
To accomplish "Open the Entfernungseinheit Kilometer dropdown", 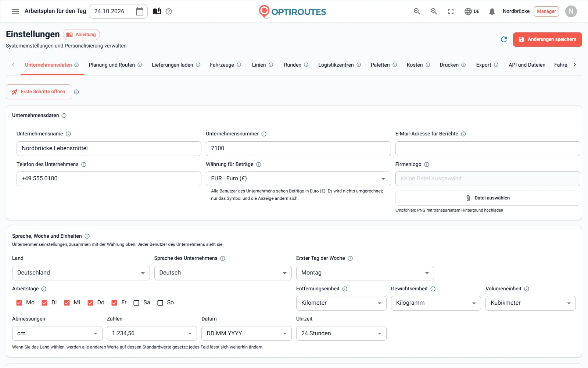I will [x=341, y=303].
